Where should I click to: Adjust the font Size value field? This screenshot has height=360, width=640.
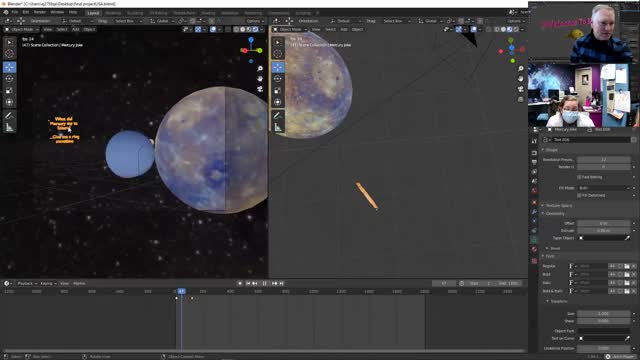point(604,314)
